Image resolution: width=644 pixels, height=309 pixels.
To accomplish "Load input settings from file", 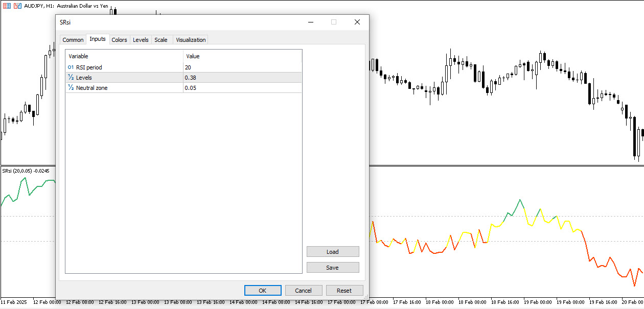I will (333, 252).
